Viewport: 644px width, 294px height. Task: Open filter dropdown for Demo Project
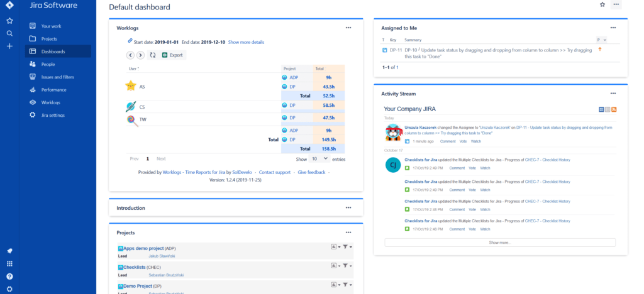[x=347, y=285]
